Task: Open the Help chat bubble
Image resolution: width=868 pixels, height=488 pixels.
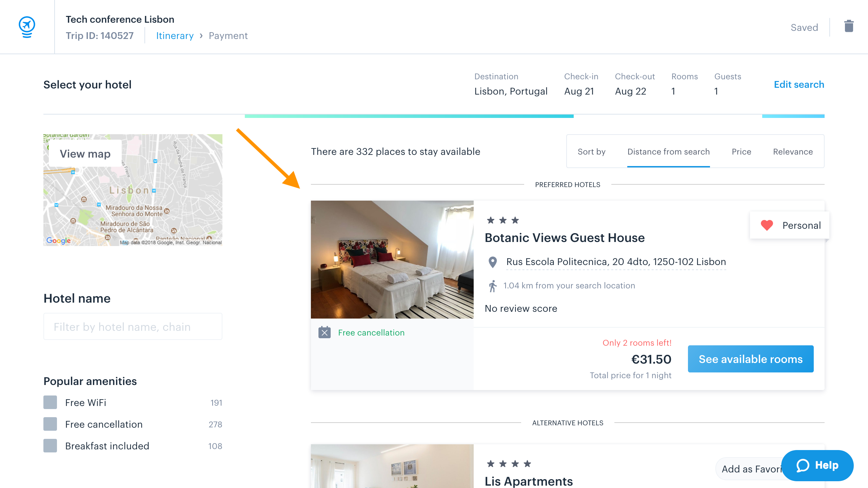Action: point(817,465)
